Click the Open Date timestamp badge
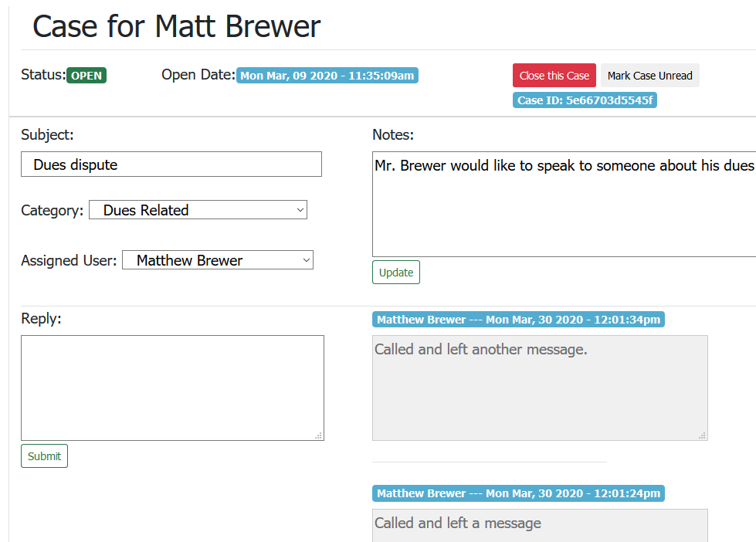 327,76
